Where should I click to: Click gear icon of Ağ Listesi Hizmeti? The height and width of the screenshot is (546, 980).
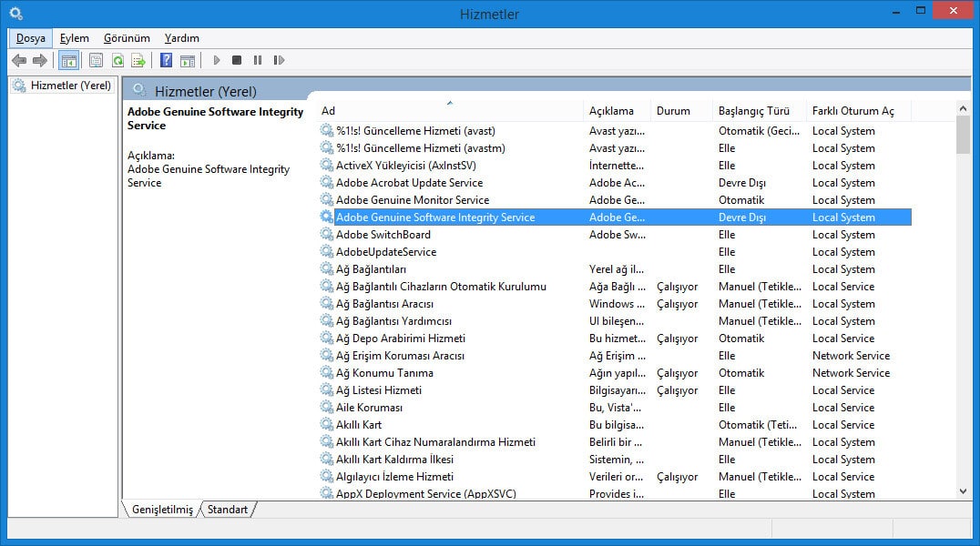tap(326, 389)
